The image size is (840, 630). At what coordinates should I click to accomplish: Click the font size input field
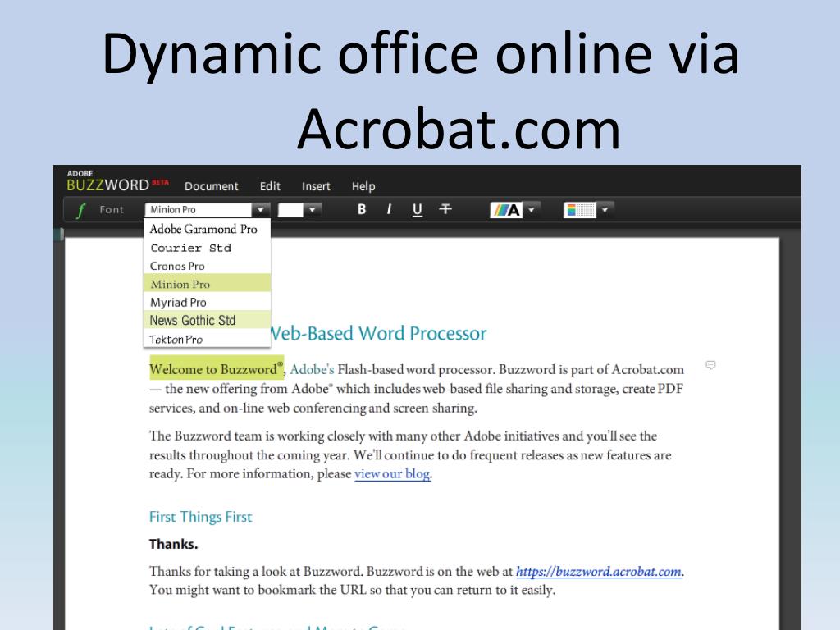[x=291, y=210]
